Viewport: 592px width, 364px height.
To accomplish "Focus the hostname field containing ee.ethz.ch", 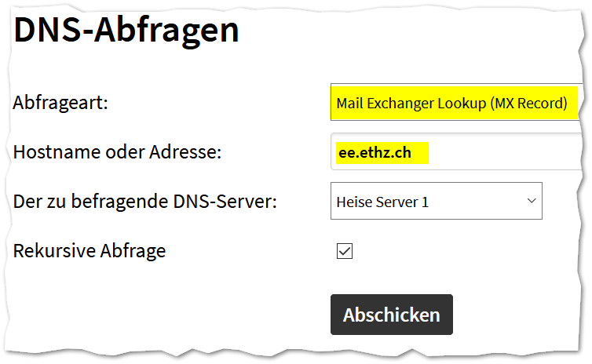I will tap(457, 151).
